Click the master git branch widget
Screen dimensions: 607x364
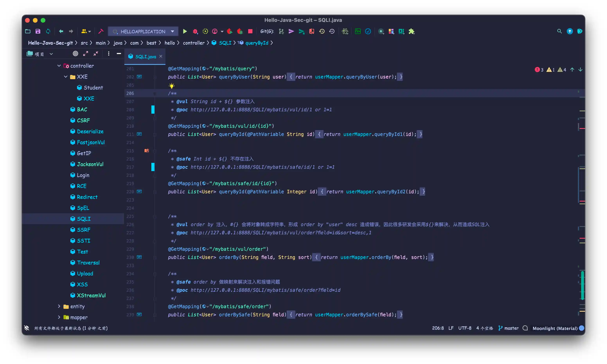pyautogui.click(x=508, y=328)
